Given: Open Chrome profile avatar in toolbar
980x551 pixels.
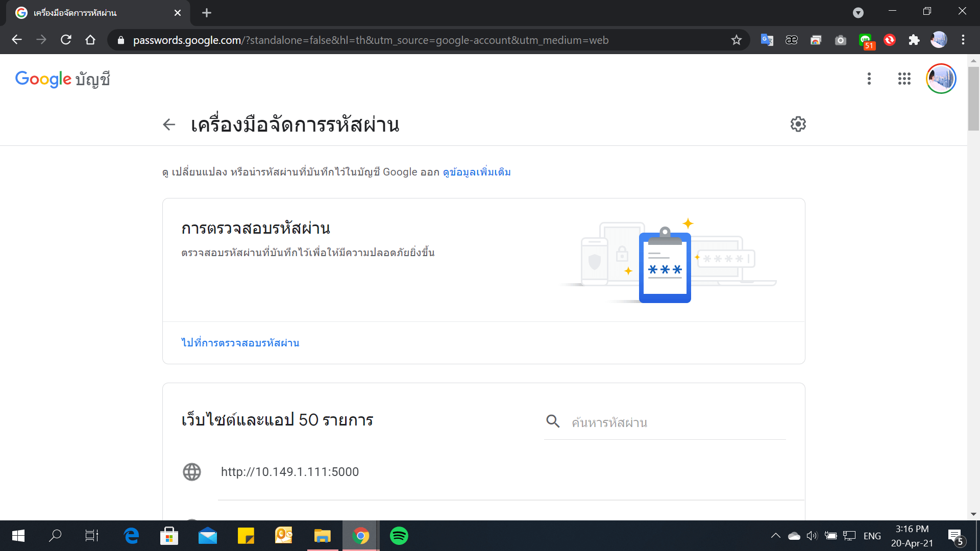Looking at the screenshot, I should pos(939,40).
